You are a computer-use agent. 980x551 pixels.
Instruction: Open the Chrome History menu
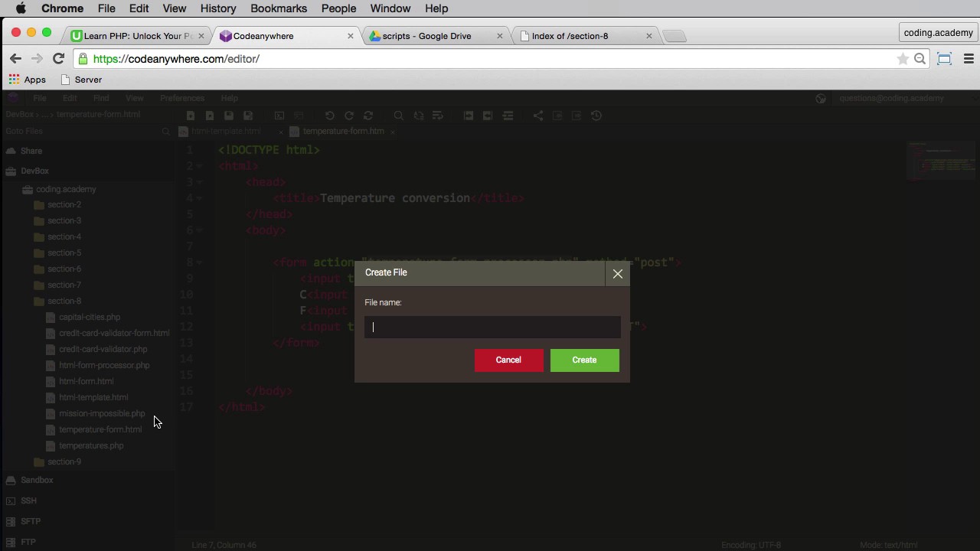pos(218,8)
